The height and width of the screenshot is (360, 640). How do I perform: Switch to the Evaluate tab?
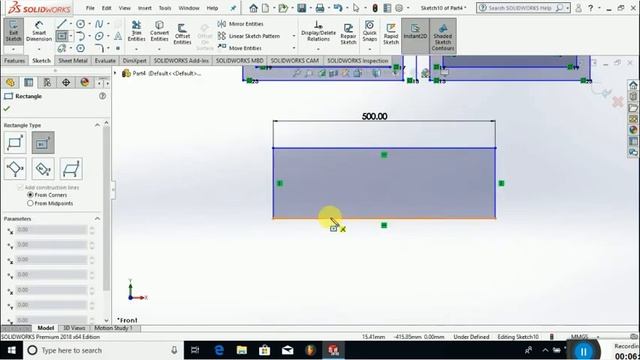(105, 60)
